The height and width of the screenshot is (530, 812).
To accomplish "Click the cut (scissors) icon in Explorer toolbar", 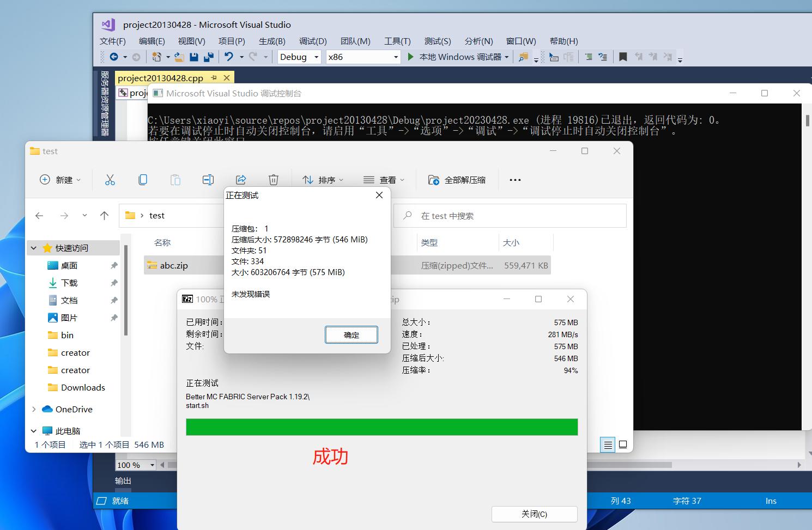I will (110, 180).
